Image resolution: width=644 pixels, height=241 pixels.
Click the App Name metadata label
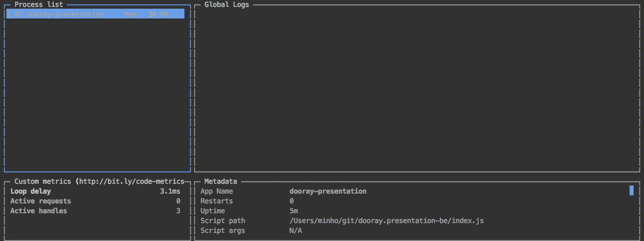click(216, 191)
